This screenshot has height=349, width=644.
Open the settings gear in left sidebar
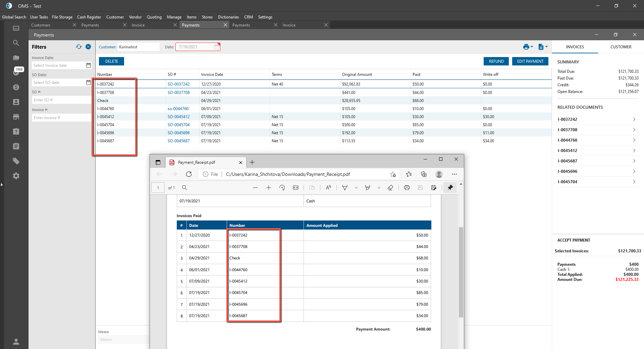(x=16, y=176)
